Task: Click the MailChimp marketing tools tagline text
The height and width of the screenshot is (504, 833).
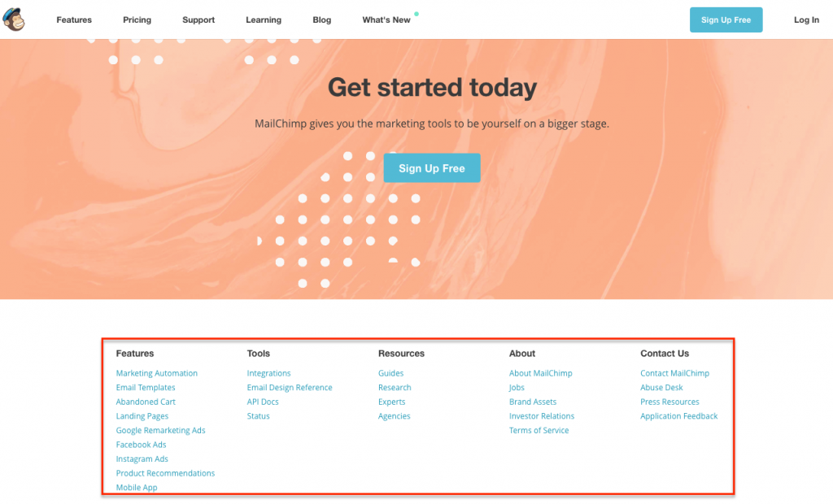Action: click(x=432, y=124)
